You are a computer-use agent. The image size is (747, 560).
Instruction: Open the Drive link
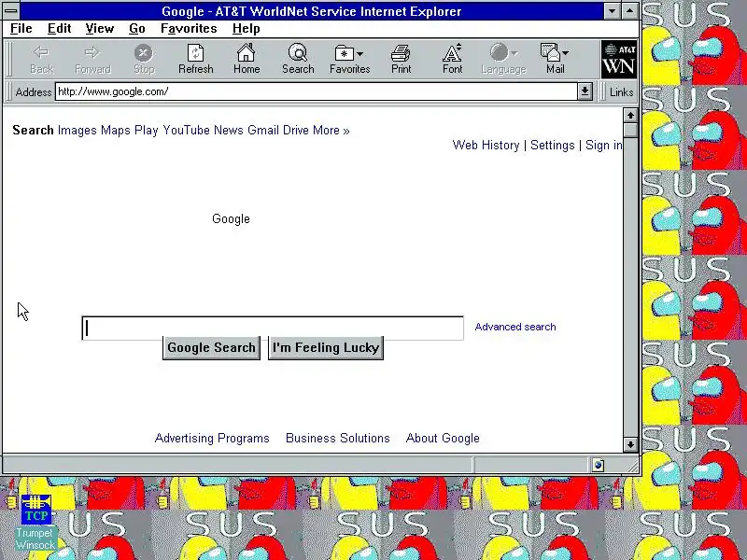click(296, 131)
